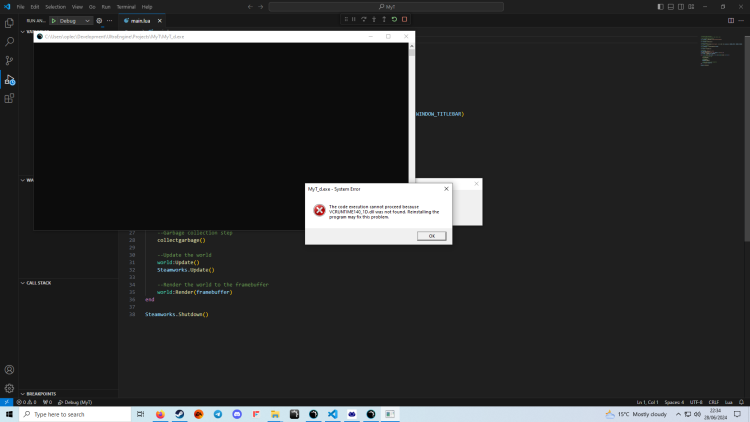Screen dimensions: 750x422
Task: Open the File menu
Action: 21,7
